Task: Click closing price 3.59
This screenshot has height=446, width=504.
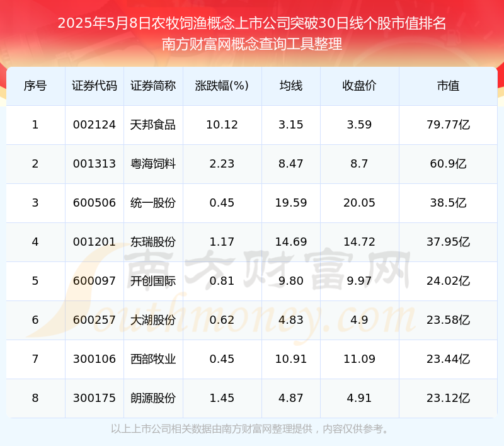Action: click(x=359, y=125)
